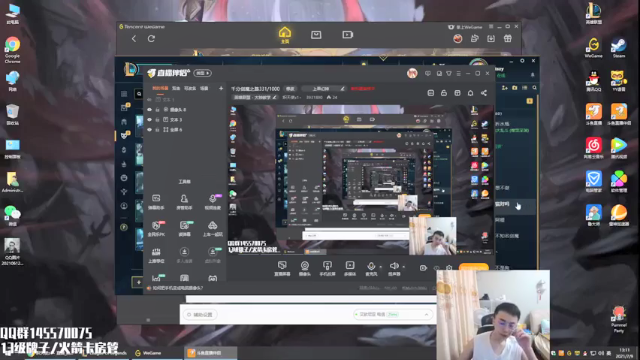Open the hint link at the stream app bottom

(x=178, y=288)
